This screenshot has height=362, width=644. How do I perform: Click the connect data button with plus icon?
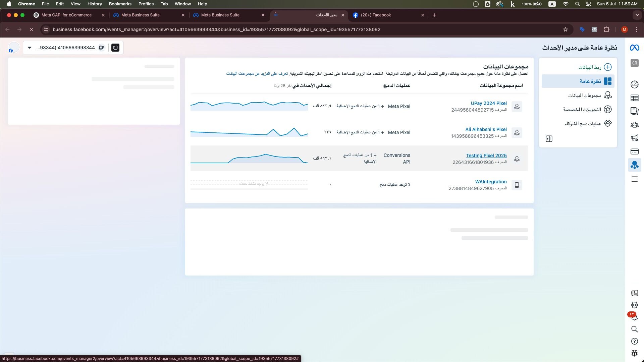pyautogui.click(x=594, y=67)
